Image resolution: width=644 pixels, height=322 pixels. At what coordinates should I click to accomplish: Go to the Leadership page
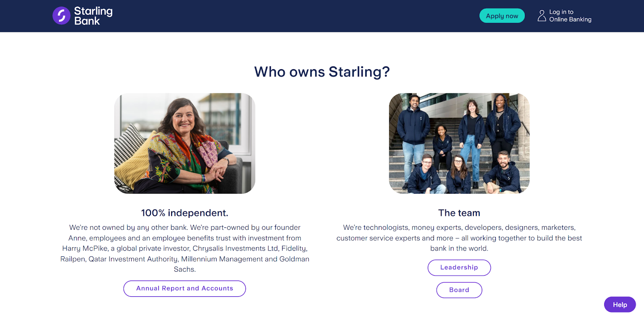[x=459, y=268]
